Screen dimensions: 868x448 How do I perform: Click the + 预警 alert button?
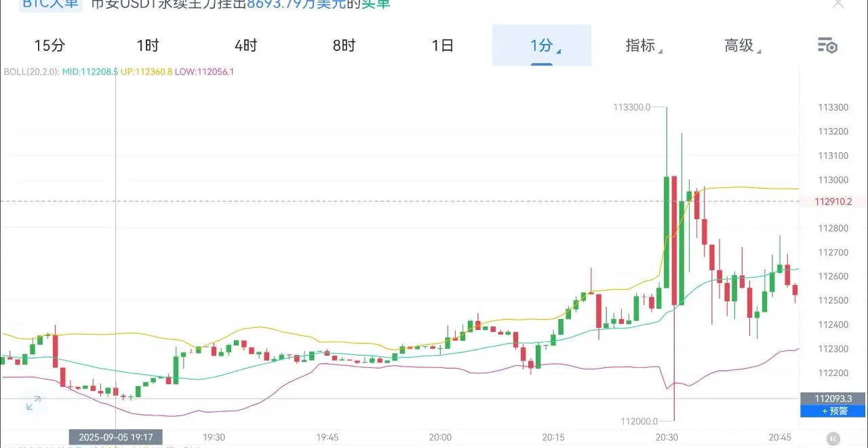[833, 411]
